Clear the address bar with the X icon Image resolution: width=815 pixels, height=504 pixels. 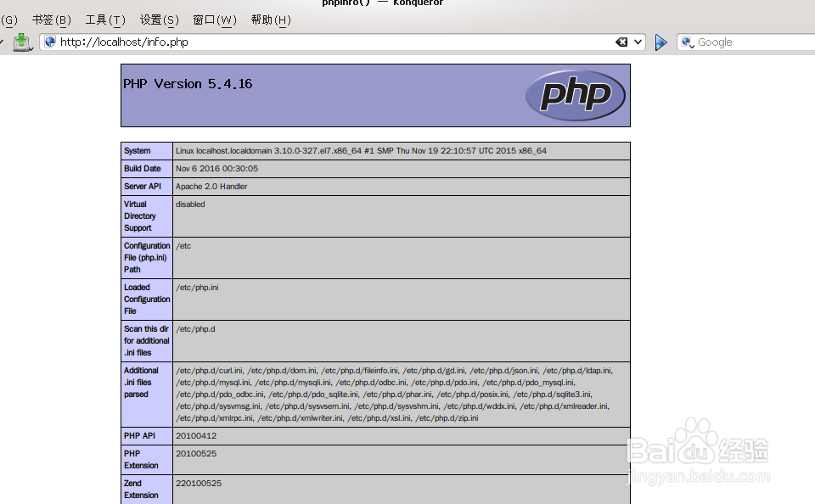pyautogui.click(x=621, y=42)
